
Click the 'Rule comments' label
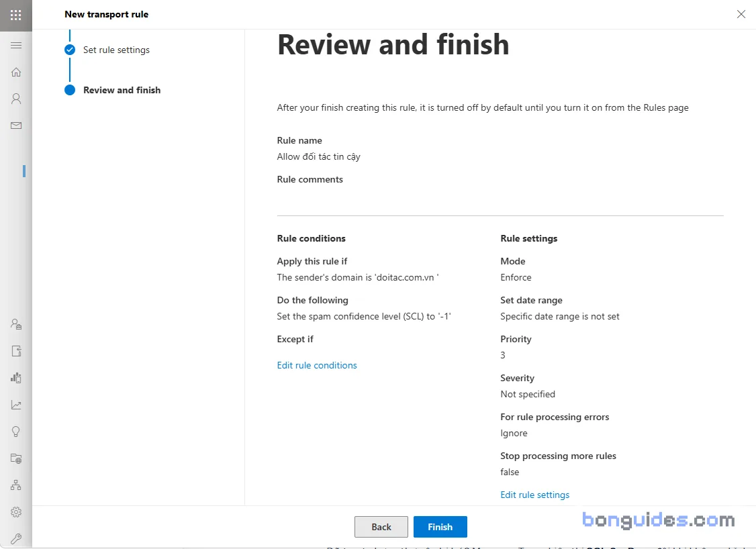[x=310, y=179]
